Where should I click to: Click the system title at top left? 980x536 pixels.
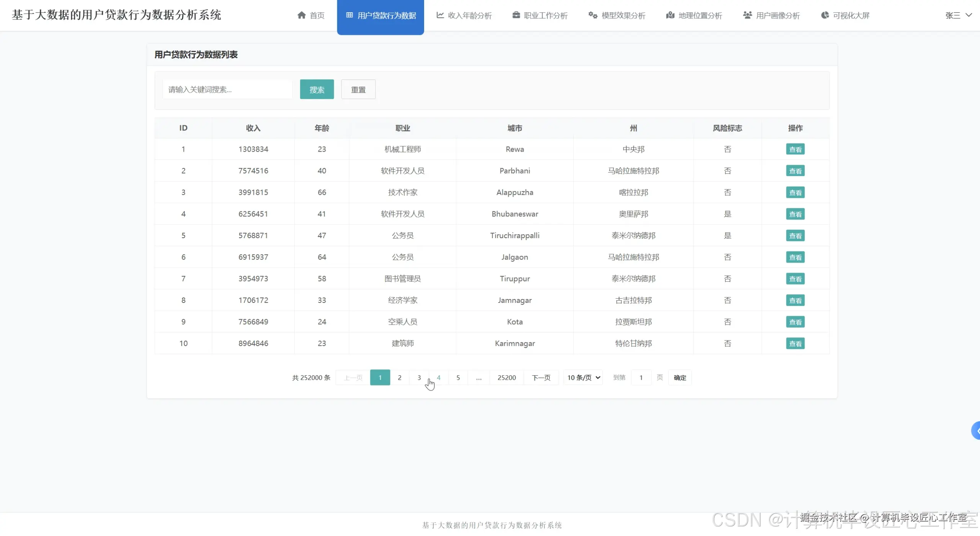[116, 15]
